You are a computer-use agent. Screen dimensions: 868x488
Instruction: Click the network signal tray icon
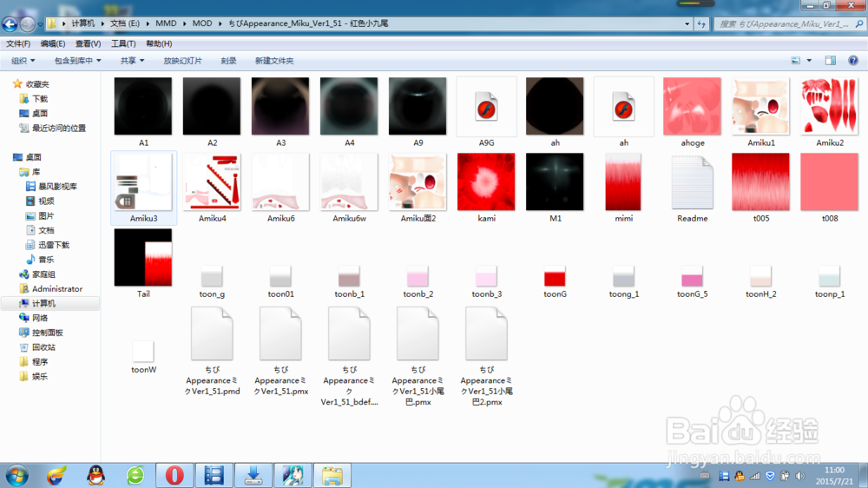[x=754, y=476]
